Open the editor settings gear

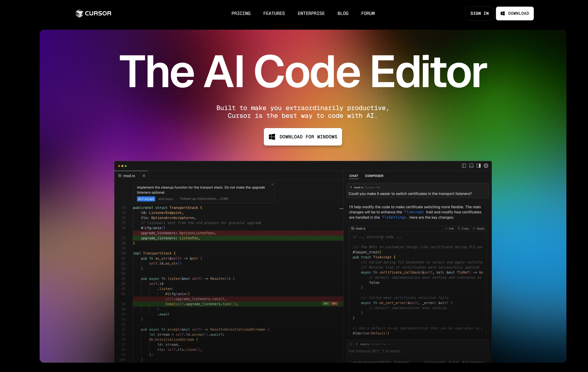(486, 166)
